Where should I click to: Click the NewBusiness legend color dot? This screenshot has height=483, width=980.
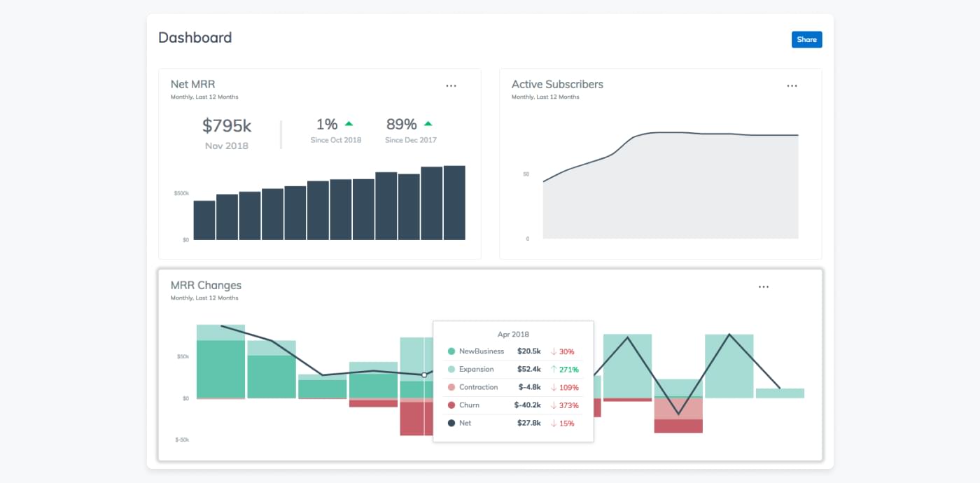[451, 351]
